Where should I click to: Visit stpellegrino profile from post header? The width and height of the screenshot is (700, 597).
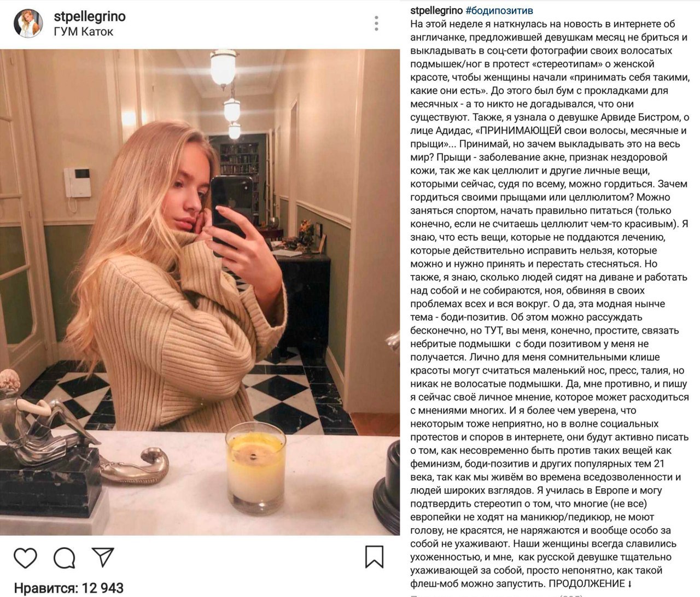(x=90, y=16)
